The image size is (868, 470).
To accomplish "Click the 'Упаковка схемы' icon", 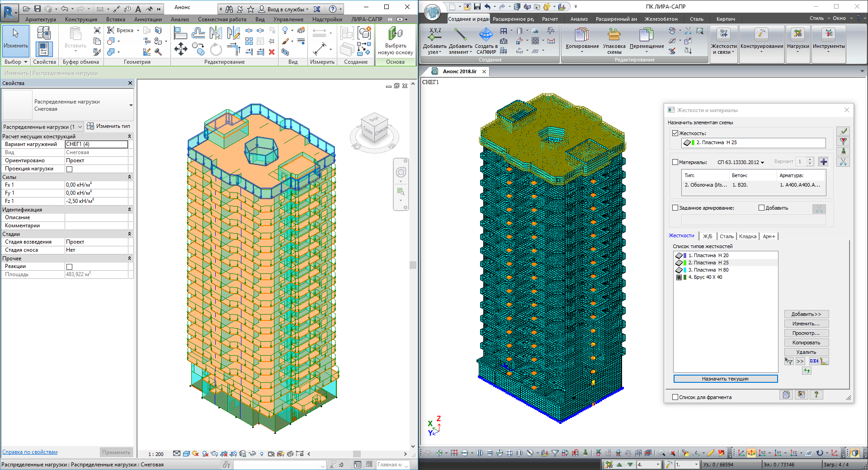I will click(x=614, y=35).
